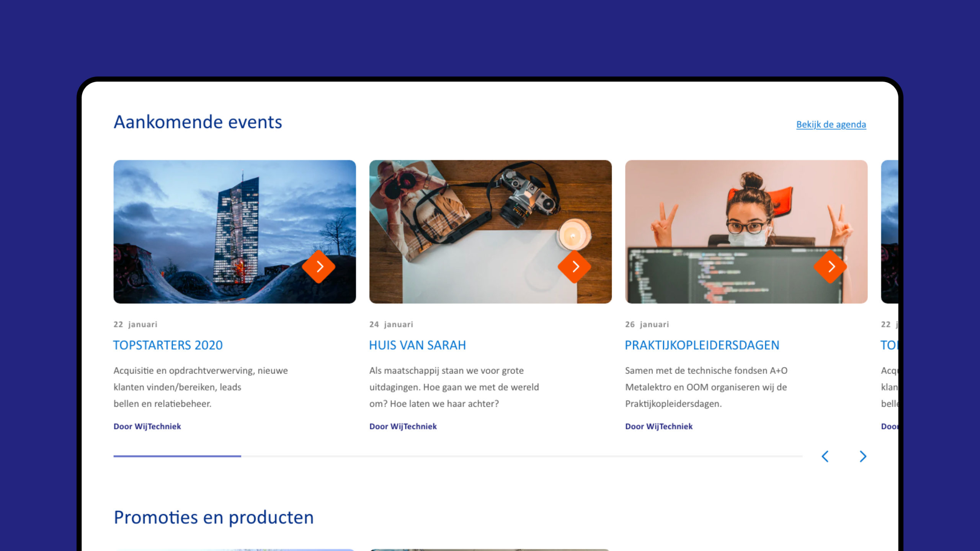Advance carousel with right chevron
Image resolution: width=980 pixels, height=551 pixels.
(862, 456)
